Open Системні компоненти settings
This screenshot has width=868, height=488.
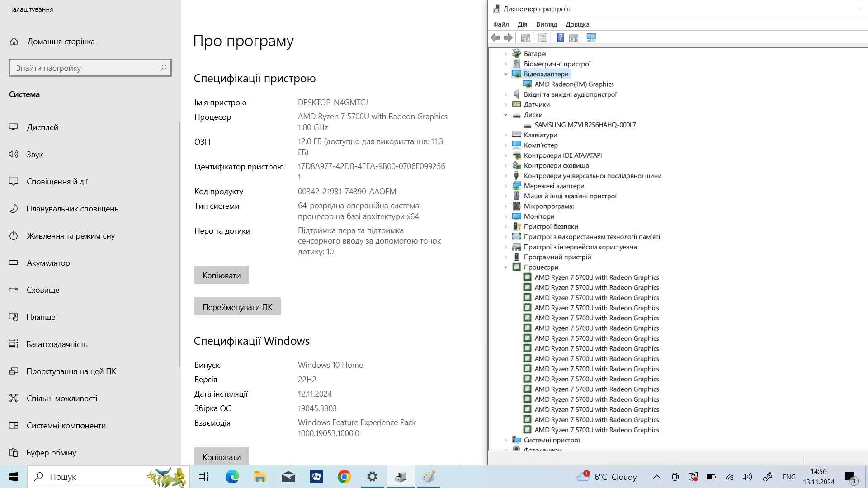tap(90, 426)
